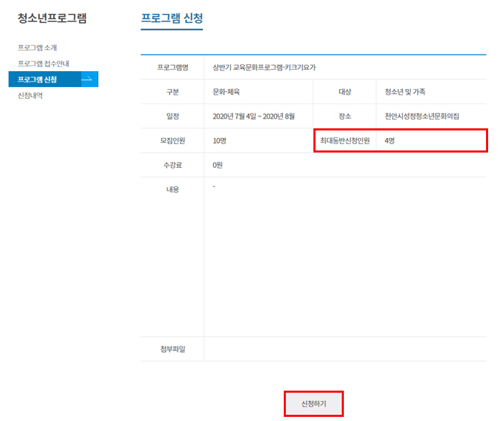Click the 0원 tuition fee value

[x=217, y=165]
